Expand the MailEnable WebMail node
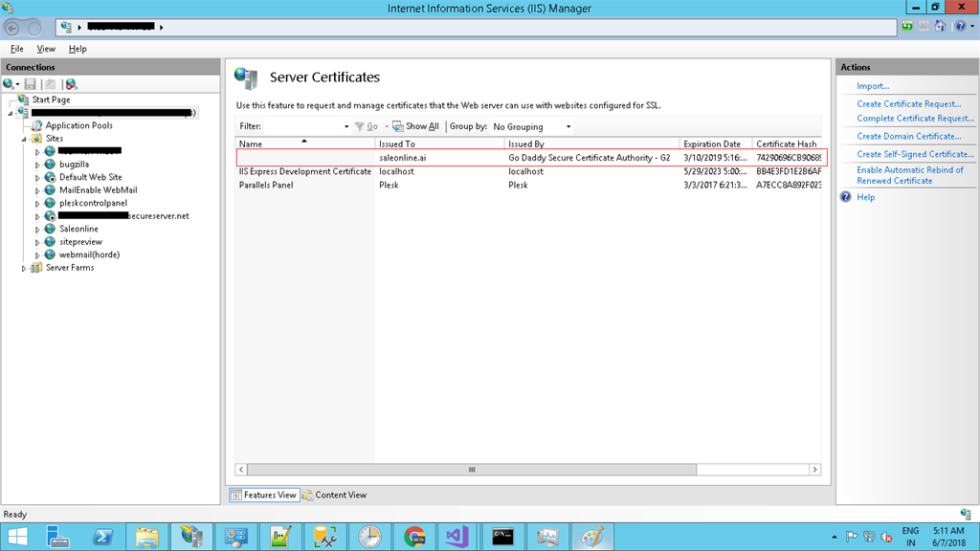 tap(37, 190)
